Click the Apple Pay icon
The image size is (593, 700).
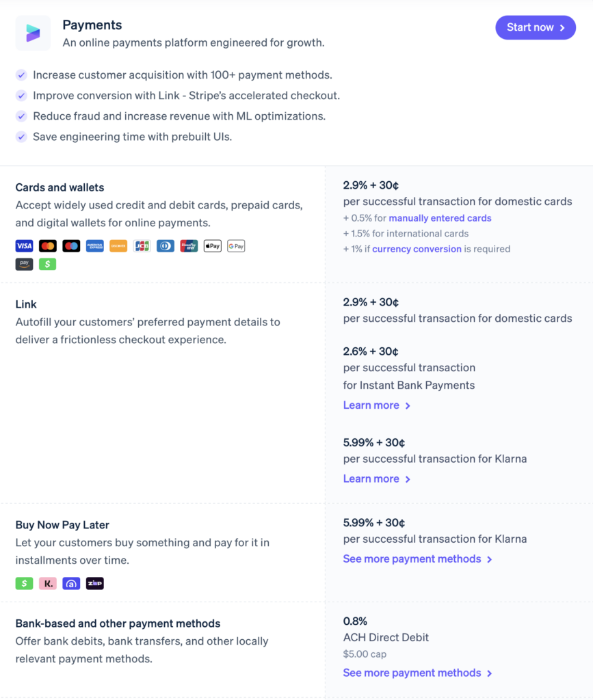coord(213,246)
